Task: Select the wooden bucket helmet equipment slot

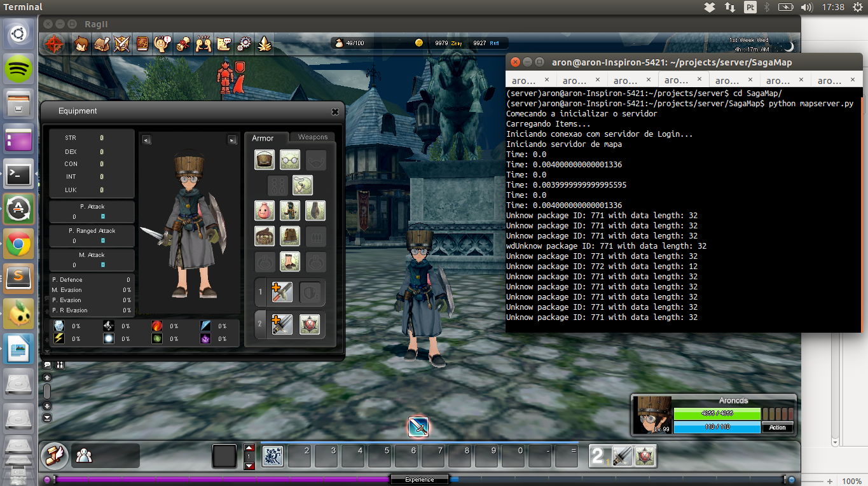Action: click(x=265, y=160)
